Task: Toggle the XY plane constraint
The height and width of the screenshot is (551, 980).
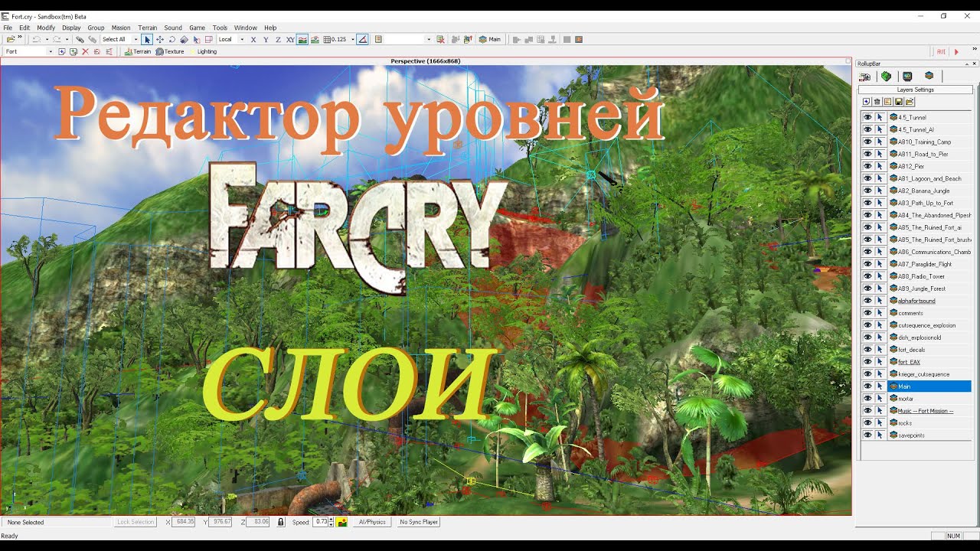Action: (290, 39)
